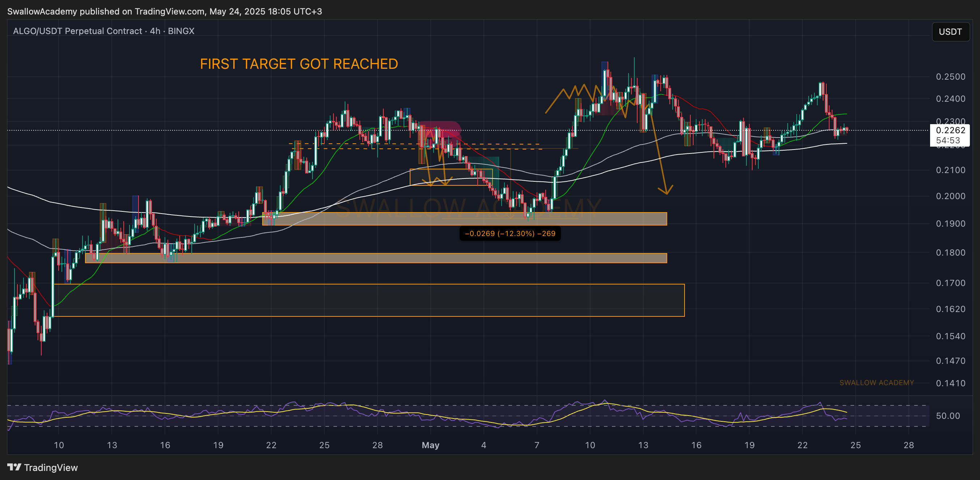Click the 0.1410 price axis label
980x480 pixels.
click(x=950, y=383)
